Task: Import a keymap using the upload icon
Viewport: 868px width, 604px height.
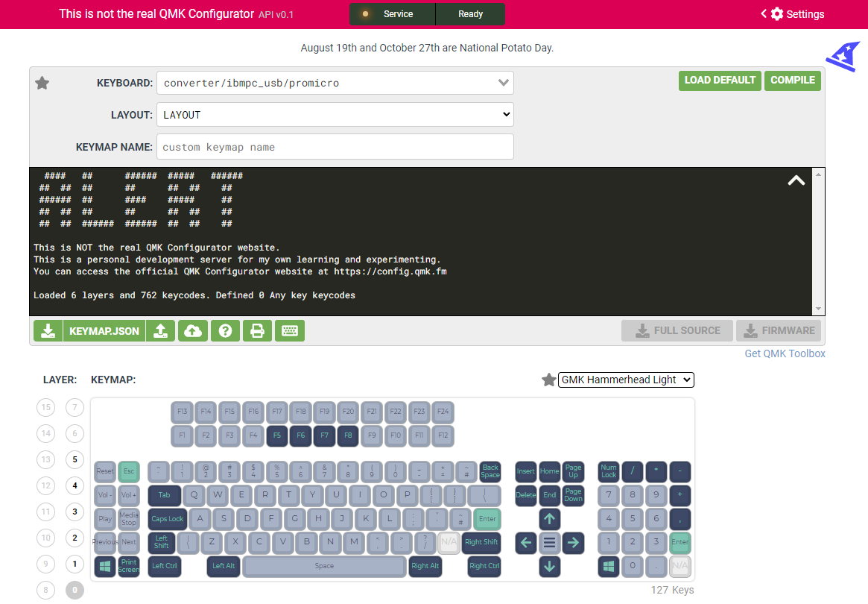Action: point(161,330)
